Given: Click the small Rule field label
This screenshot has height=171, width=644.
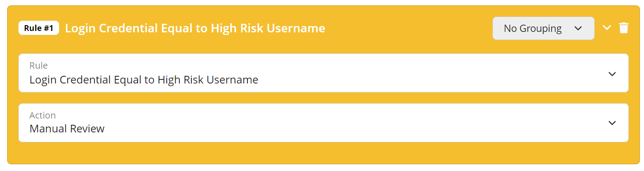Looking at the screenshot, I should [x=39, y=66].
